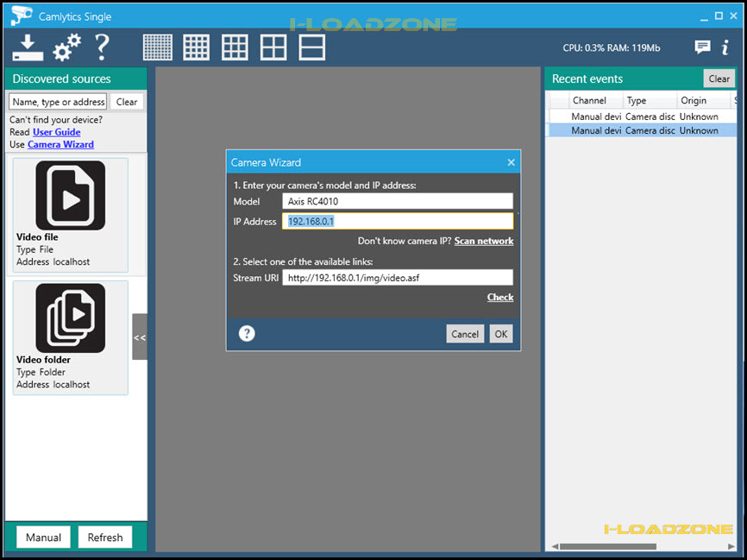Image resolution: width=747 pixels, height=560 pixels.
Task: Open settings via the gears icon
Action: (66, 47)
